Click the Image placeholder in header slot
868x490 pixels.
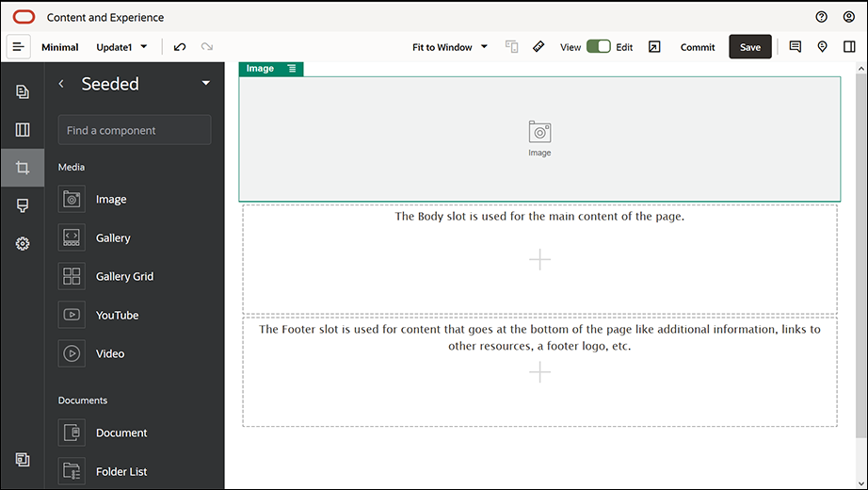point(539,139)
